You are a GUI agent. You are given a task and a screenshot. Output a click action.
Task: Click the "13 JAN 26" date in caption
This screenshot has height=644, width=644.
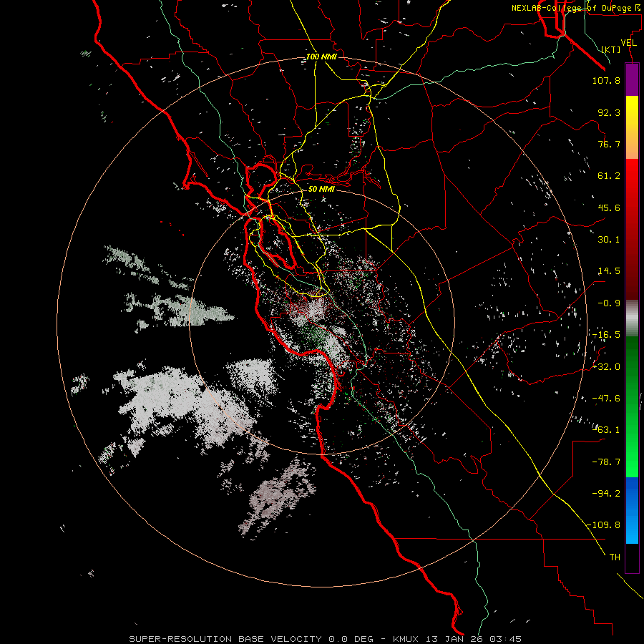(x=453, y=639)
